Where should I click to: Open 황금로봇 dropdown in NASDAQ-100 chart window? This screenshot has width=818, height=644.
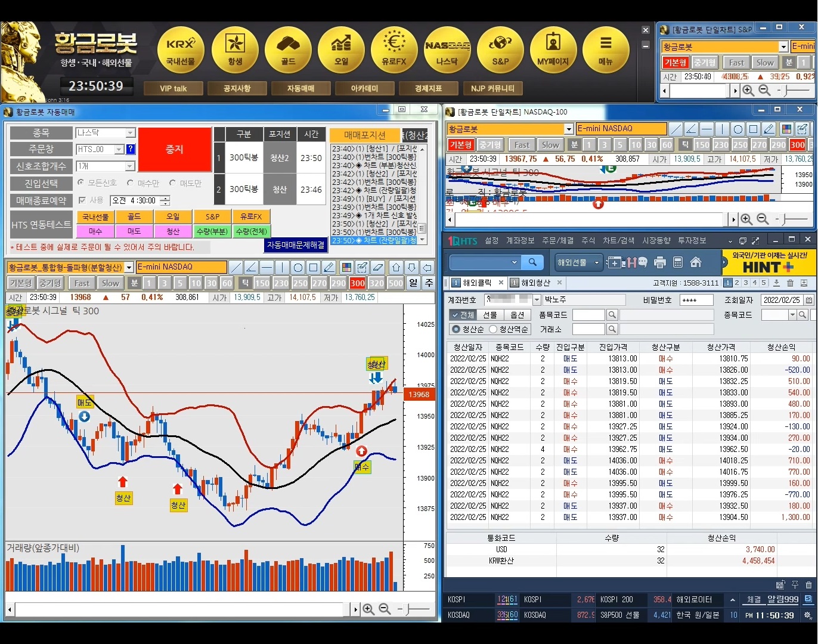click(x=569, y=129)
